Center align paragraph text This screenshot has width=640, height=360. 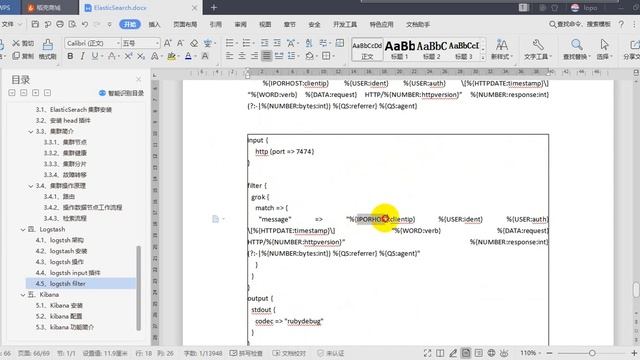coord(242,56)
